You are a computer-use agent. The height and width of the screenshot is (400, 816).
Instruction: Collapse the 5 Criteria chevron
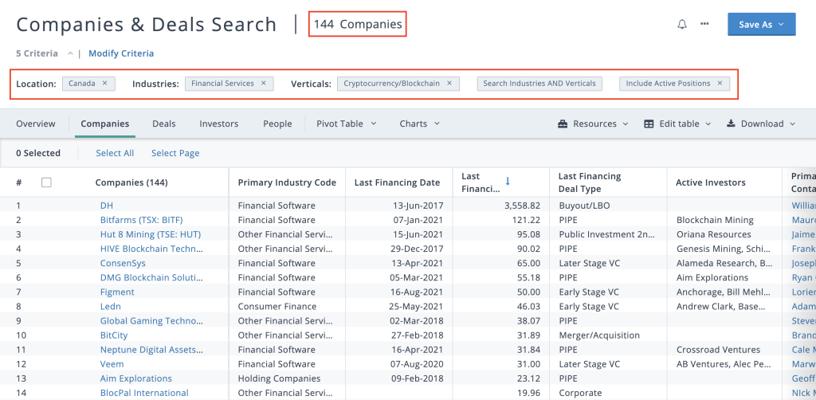tap(70, 54)
